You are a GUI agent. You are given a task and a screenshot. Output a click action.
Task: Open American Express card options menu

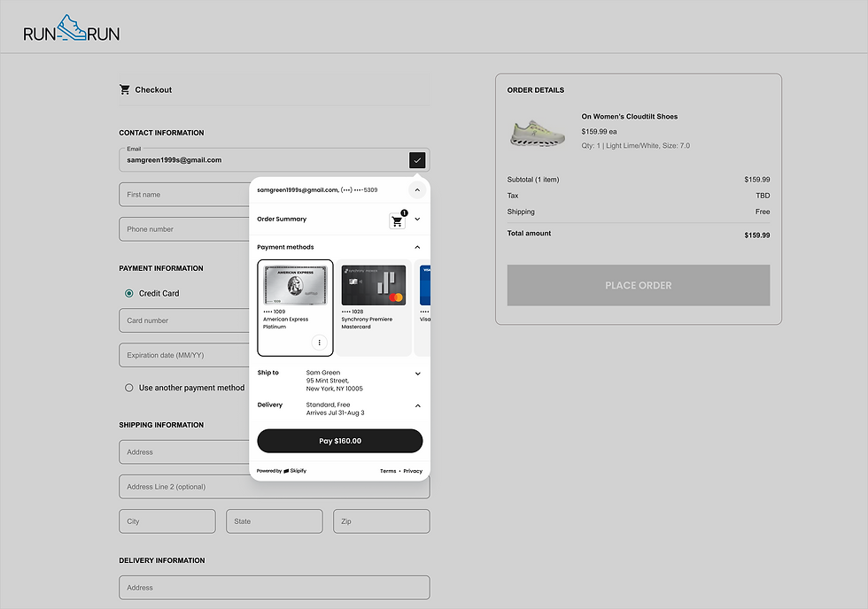coord(320,343)
